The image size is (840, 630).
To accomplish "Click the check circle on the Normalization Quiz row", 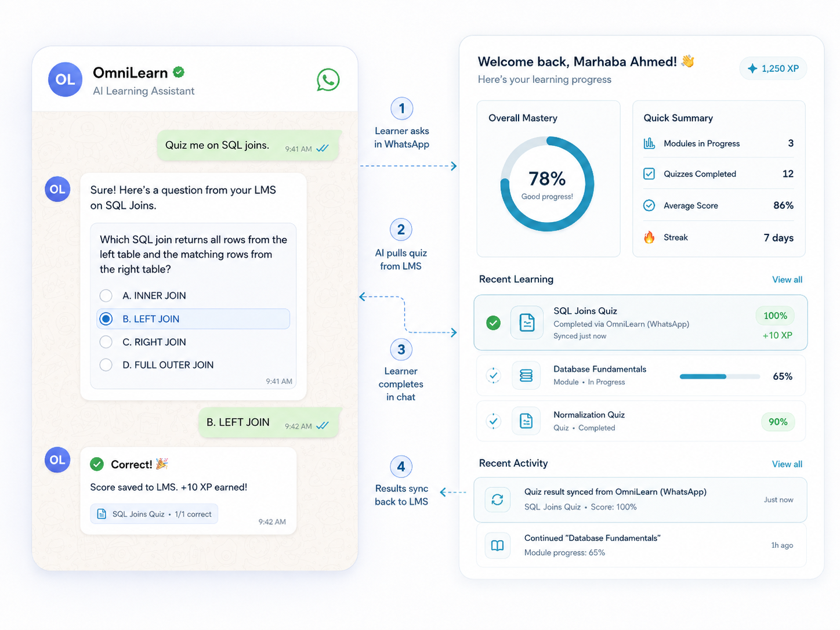I will pyautogui.click(x=493, y=421).
